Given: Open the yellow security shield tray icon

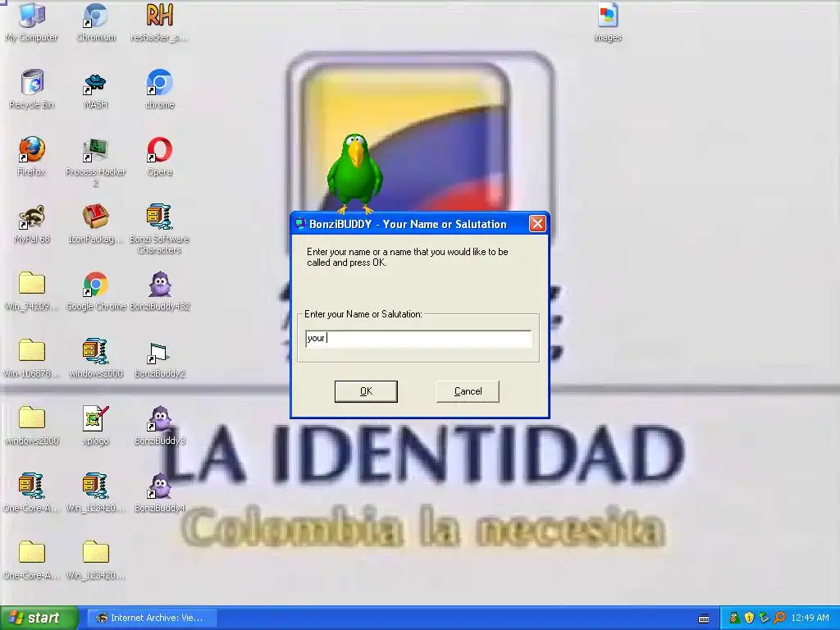Looking at the screenshot, I should (749, 619).
